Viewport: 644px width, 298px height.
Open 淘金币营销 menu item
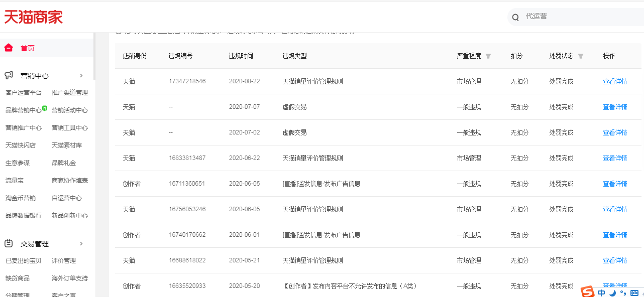[x=21, y=198]
